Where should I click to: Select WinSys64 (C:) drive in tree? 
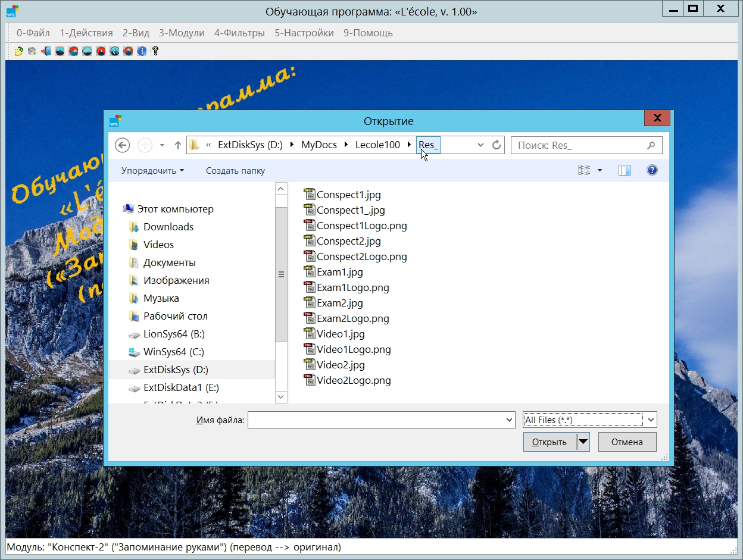coord(173,352)
